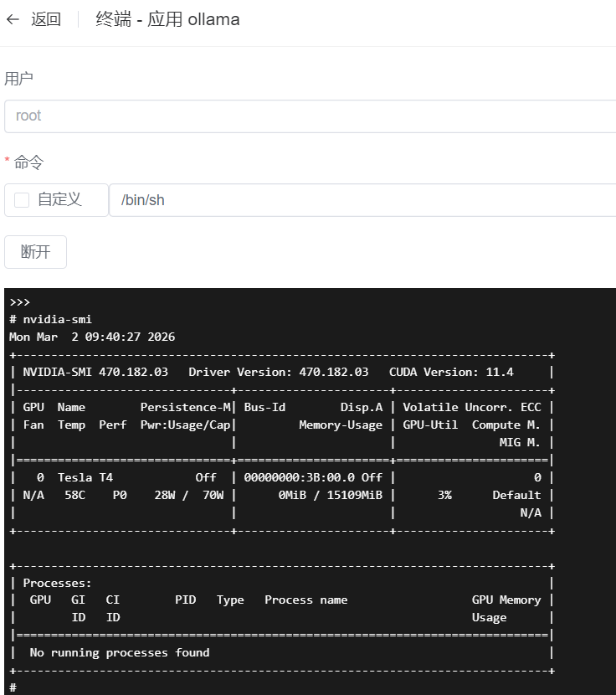The height and width of the screenshot is (695, 616).
Task: Click the page title 终端 - 应用 ollama
Action: point(167,19)
